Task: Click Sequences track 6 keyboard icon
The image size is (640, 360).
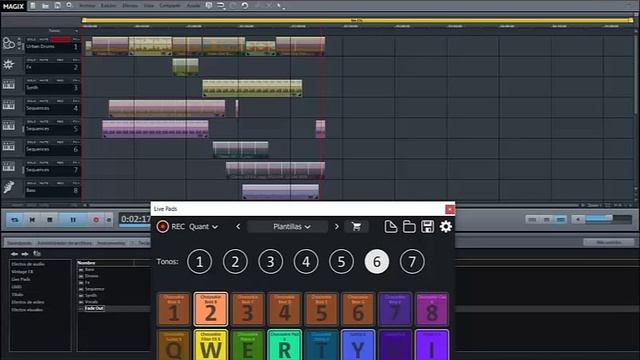Action: (x=9, y=146)
